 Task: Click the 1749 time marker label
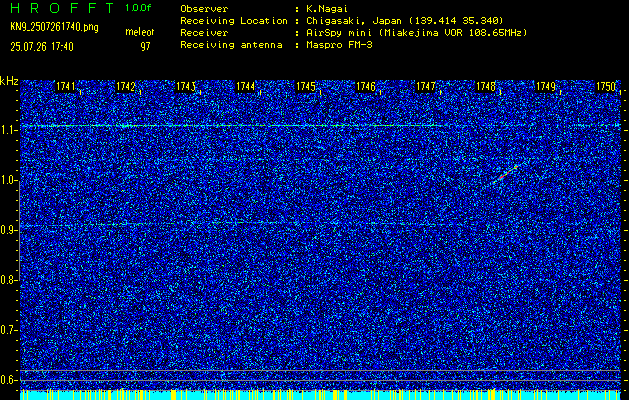click(546, 86)
